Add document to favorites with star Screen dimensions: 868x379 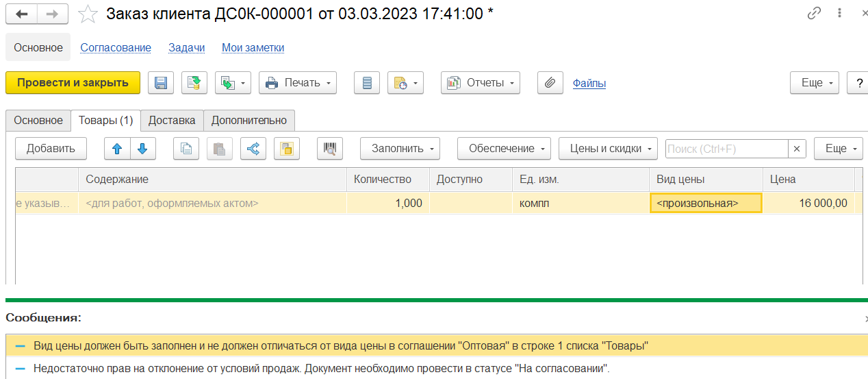coord(88,14)
